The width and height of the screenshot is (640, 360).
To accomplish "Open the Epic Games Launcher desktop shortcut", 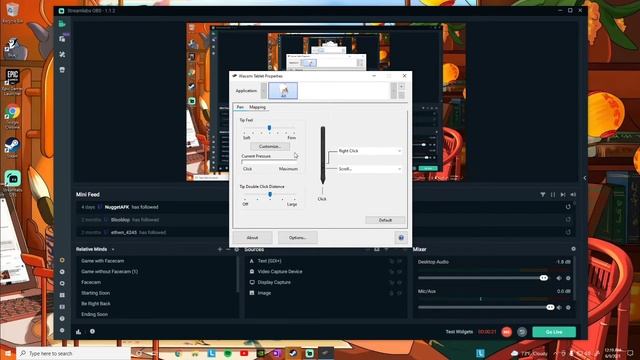I will (x=12, y=82).
